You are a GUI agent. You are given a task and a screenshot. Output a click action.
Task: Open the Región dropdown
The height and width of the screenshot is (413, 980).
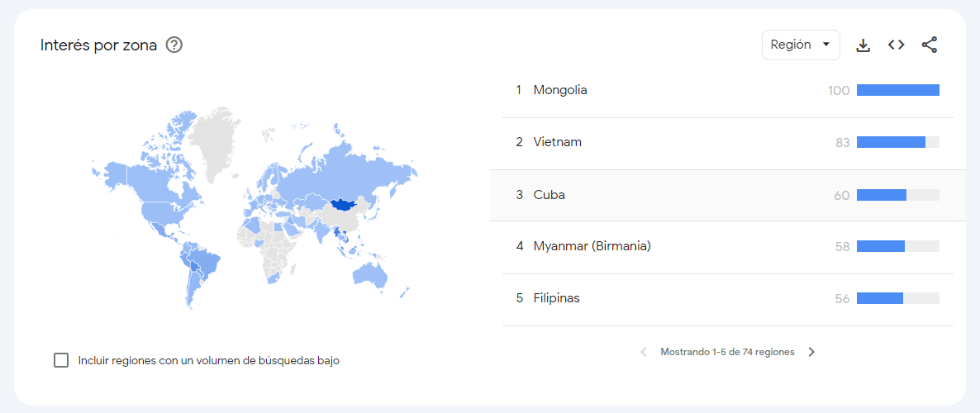coord(801,45)
